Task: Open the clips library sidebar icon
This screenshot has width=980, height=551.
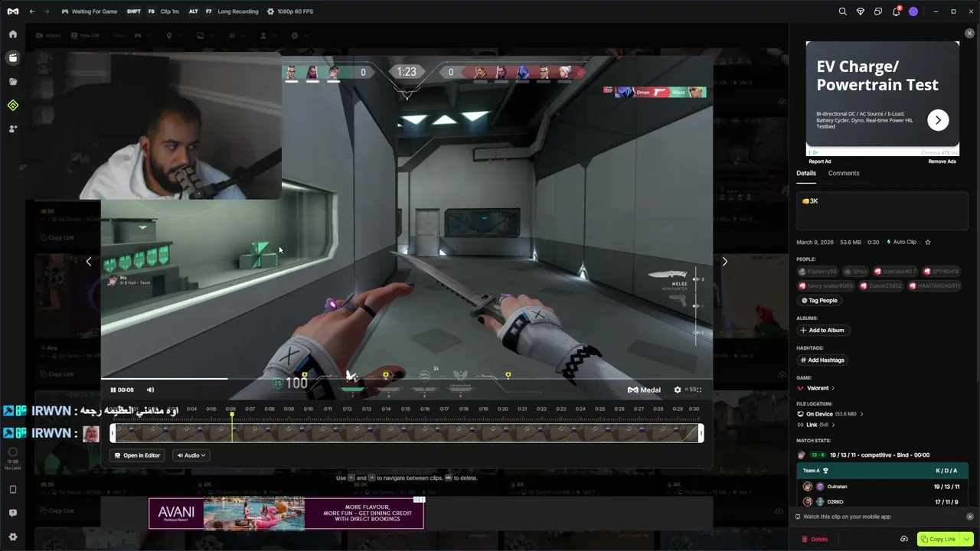Action: [13, 58]
